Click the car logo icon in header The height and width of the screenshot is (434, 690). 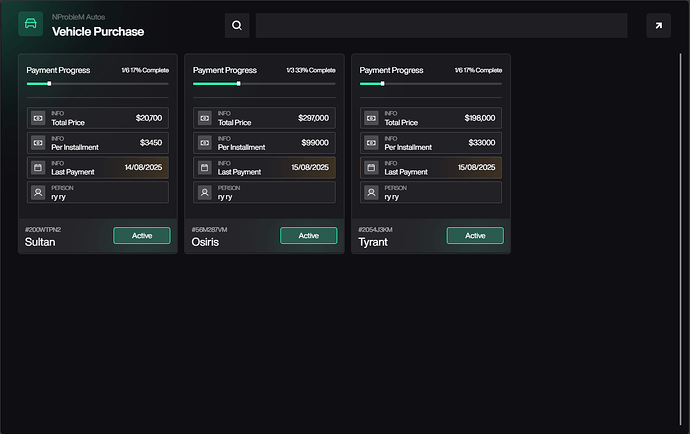(31, 25)
